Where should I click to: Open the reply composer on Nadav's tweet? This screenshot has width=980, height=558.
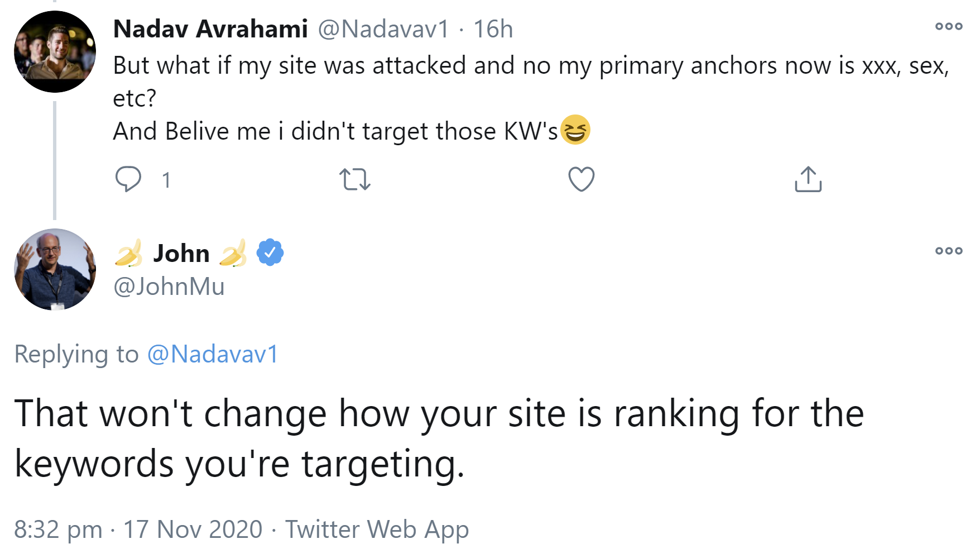coord(129,179)
